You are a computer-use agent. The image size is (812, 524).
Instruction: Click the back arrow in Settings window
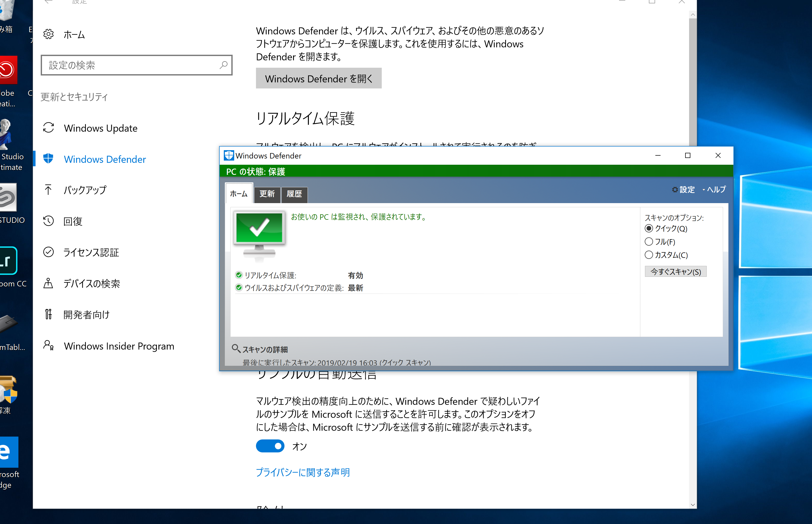[49, 2]
